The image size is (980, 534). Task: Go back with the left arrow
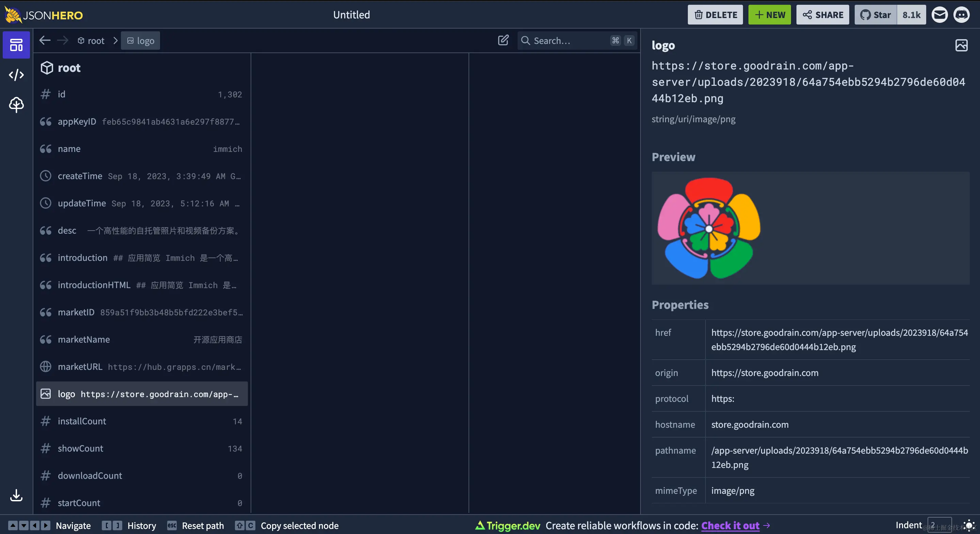click(45, 40)
